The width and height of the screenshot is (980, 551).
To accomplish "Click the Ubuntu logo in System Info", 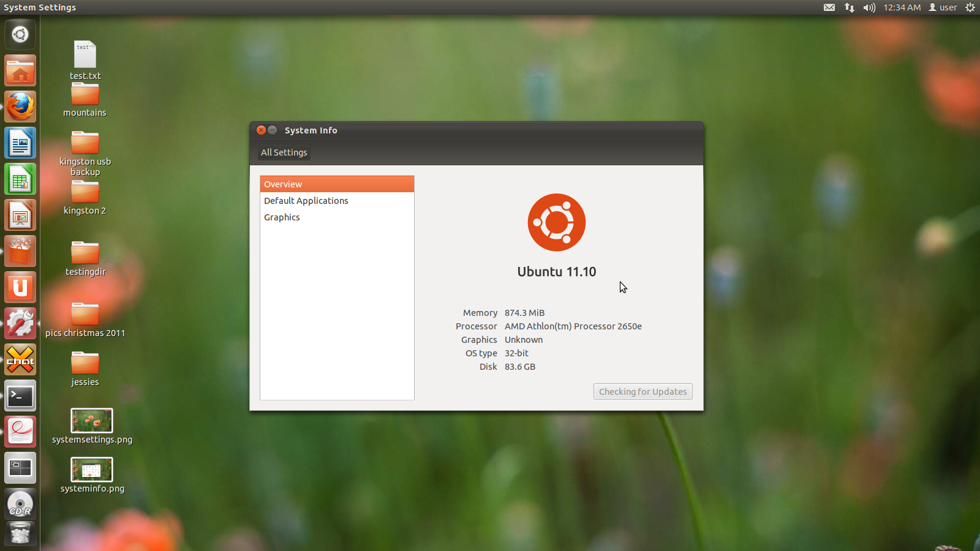I will tap(557, 222).
